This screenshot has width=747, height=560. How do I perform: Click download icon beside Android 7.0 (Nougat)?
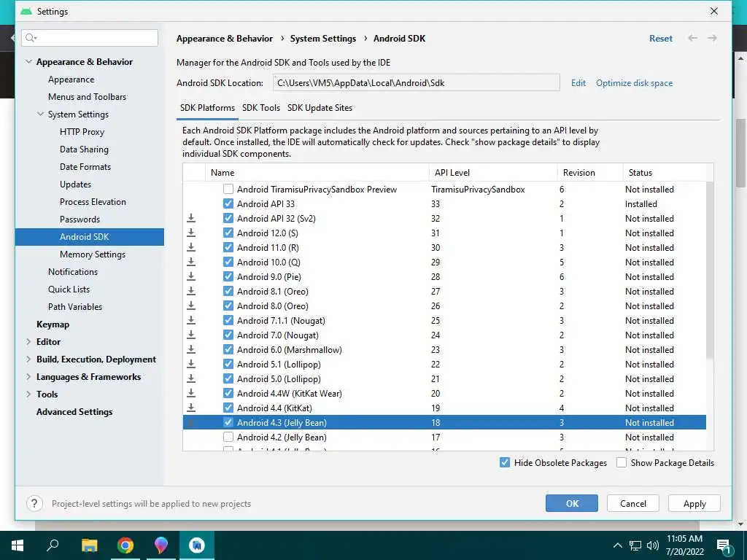tap(191, 335)
